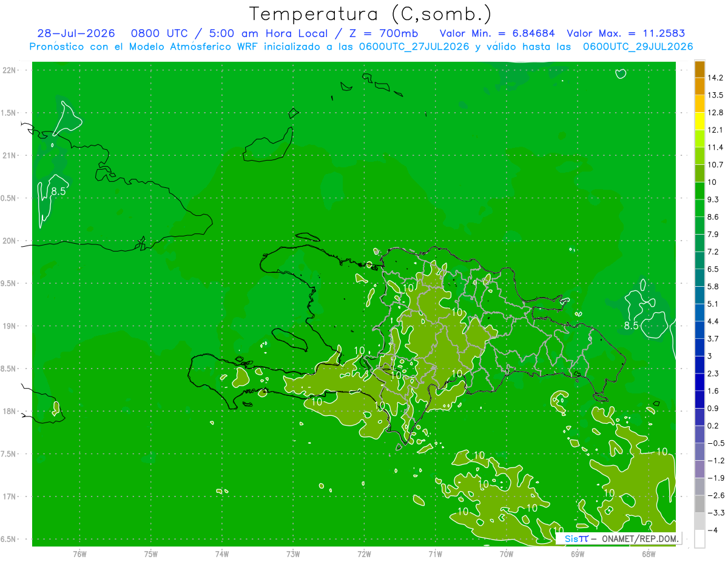Screen dimensions: 728x562
Task: Click the "21N" latitude axis label
Action: pos(8,155)
